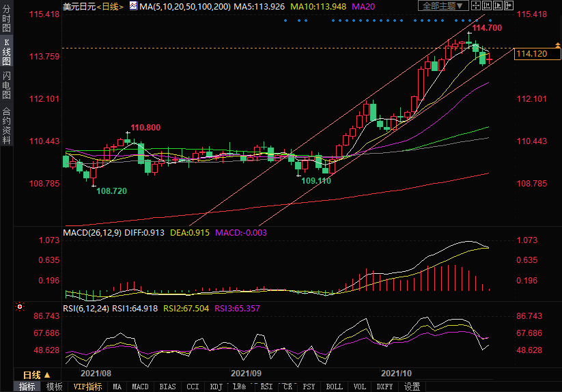Click the 设置 button
The width and height of the screenshot is (562, 392).
tap(412, 387)
